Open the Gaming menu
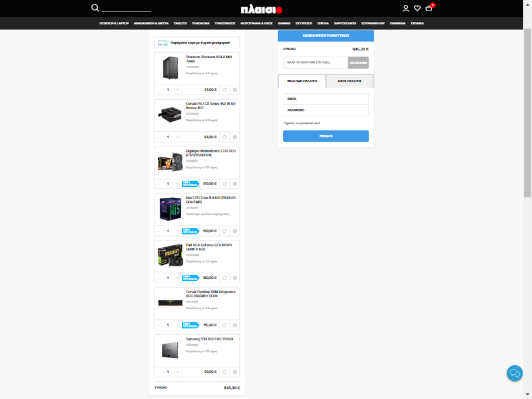The width and height of the screenshot is (532, 399). pyautogui.click(x=284, y=23)
